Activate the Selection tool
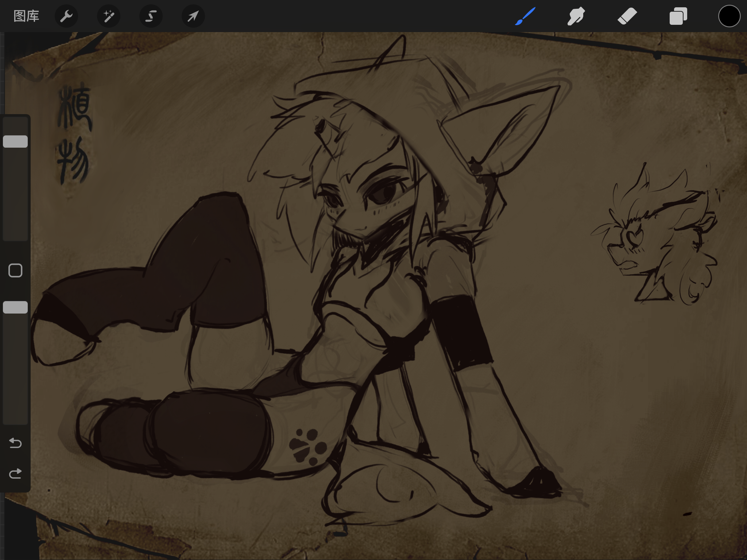 pos(151,16)
